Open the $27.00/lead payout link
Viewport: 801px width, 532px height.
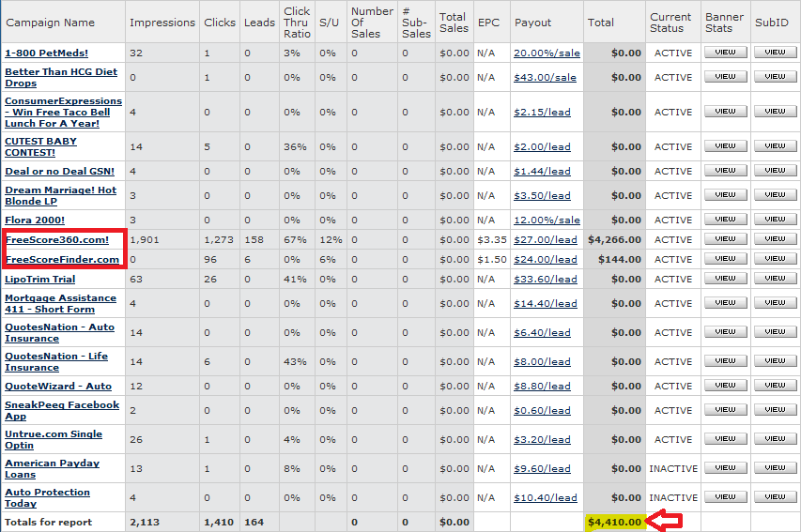545,239
